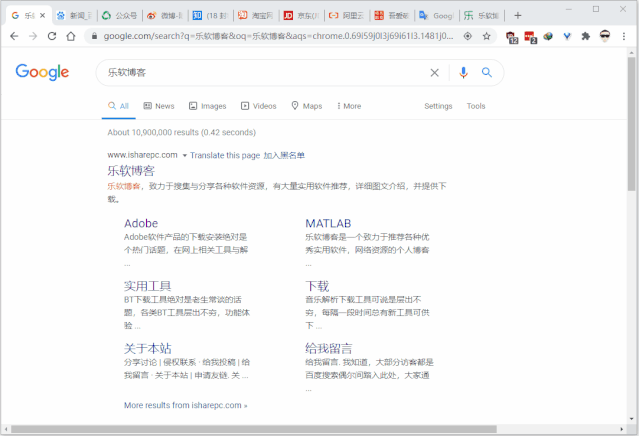Bookmark this page with the star icon

pyautogui.click(x=487, y=36)
